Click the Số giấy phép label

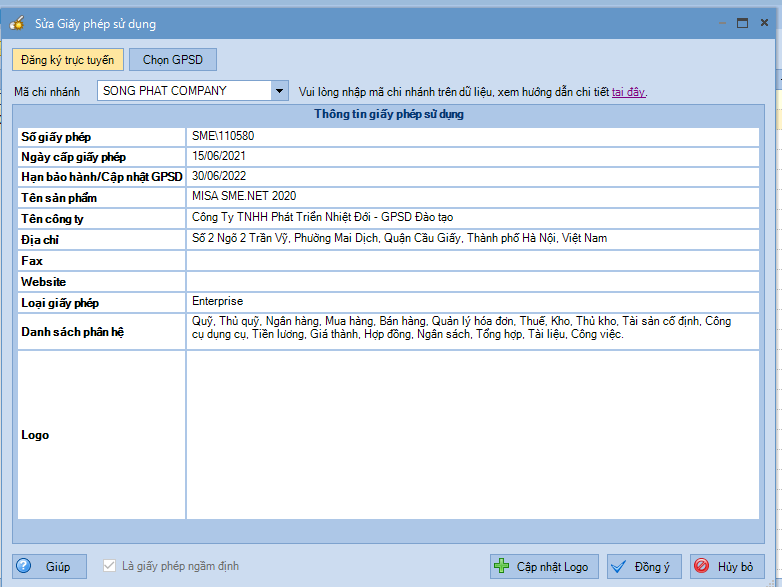(x=56, y=137)
